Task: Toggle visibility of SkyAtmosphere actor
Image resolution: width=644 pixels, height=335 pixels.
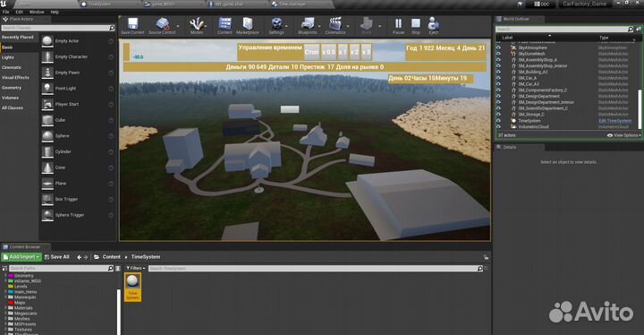Action: click(x=498, y=47)
